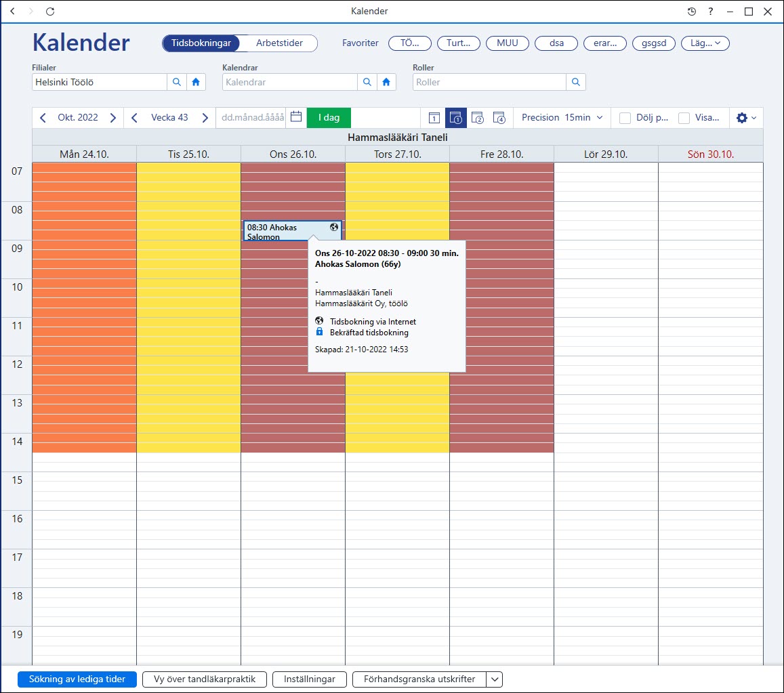This screenshot has height=693, width=784.
Task: Switch to the Arbetstider view toggle
Action: pos(279,43)
